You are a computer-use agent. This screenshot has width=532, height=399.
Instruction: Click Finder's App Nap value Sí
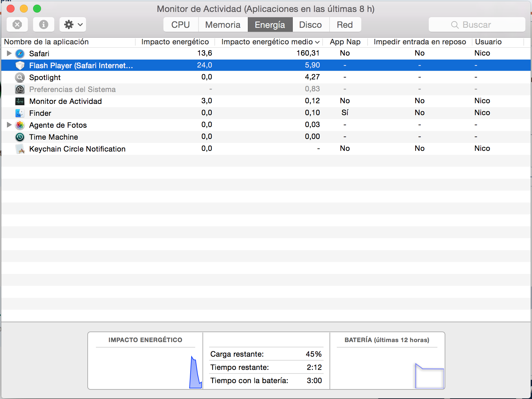pos(345,112)
